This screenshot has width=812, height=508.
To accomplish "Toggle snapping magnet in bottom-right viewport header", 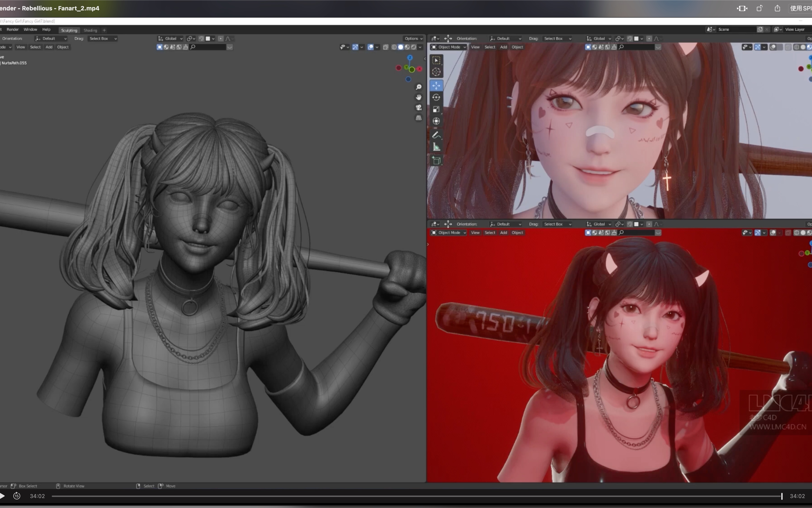I will pos(630,224).
